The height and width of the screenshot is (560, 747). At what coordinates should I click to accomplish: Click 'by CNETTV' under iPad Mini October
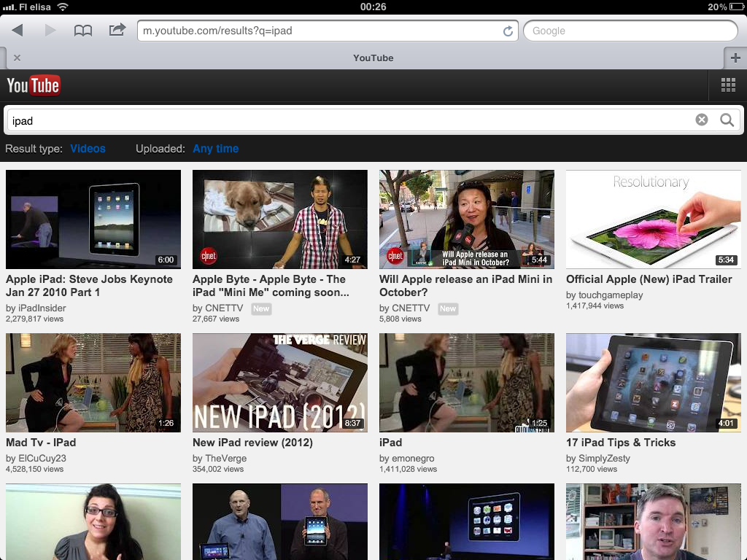pyautogui.click(x=404, y=308)
